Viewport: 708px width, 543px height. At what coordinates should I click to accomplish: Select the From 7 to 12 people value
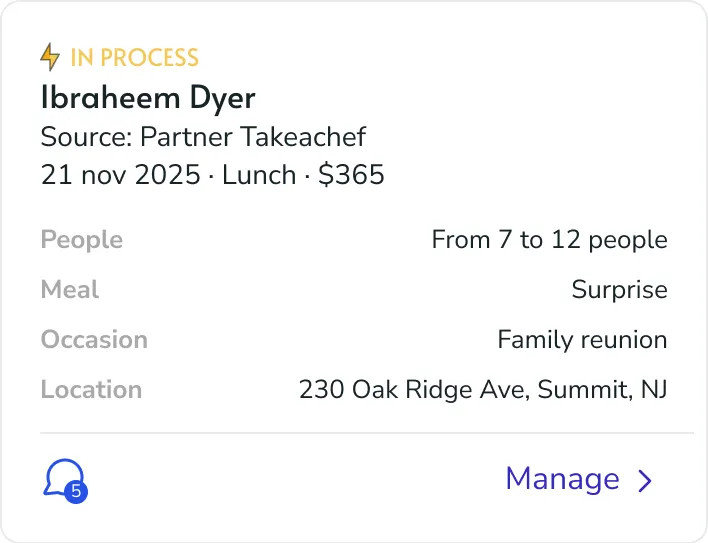(550, 240)
